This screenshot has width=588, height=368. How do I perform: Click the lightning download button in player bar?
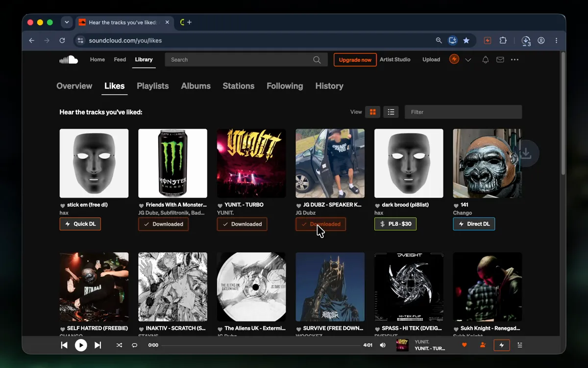tap(501, 345)
